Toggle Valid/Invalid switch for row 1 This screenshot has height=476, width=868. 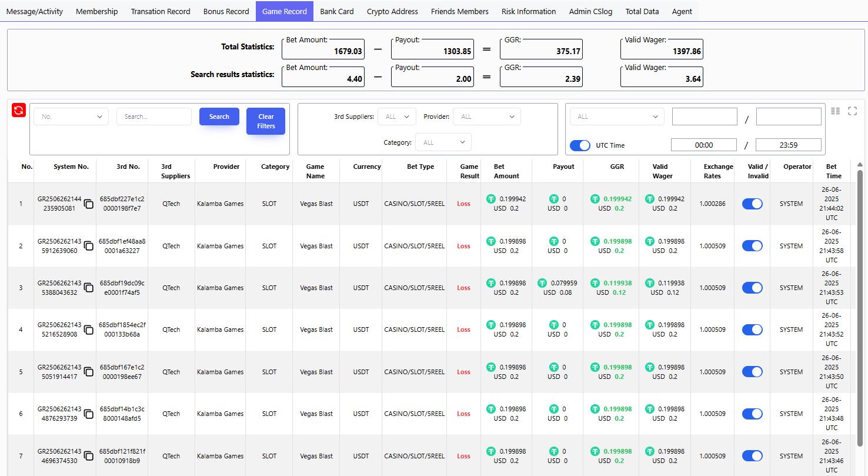(752, 204)
